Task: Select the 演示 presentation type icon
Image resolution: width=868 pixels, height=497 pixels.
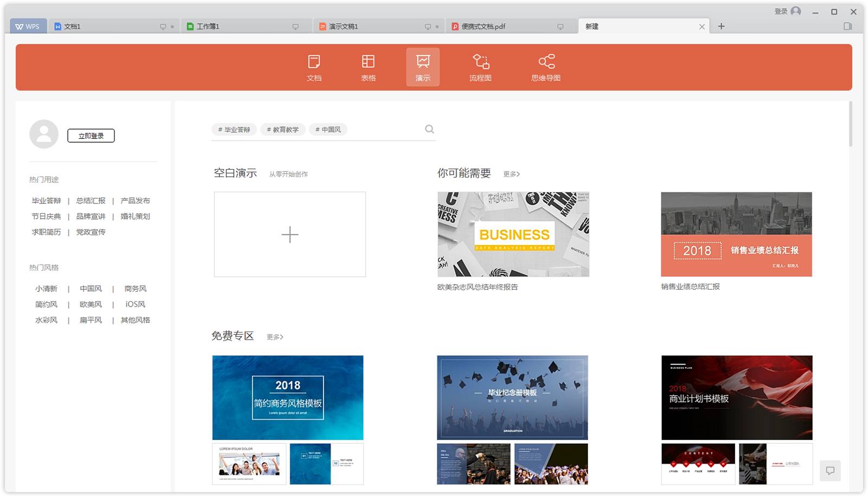Action: (423, 67)
